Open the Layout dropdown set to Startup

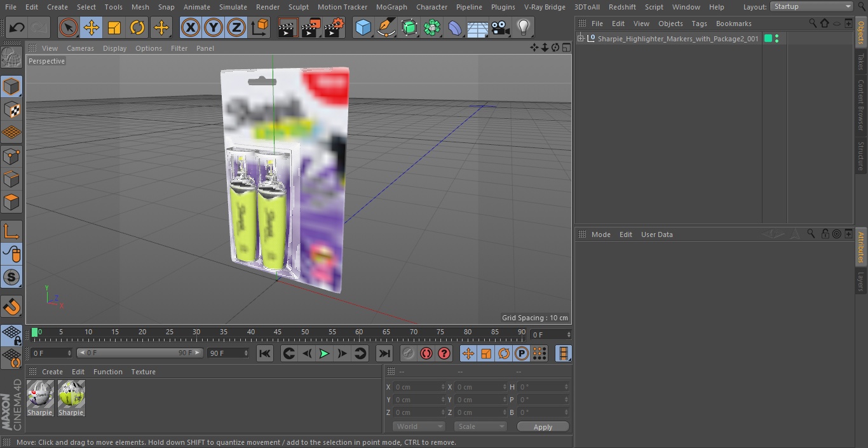point(812,6)
